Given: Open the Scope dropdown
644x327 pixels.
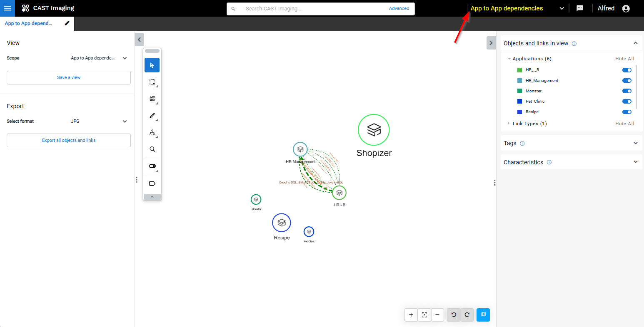Looking at the screenshot, I should [99, 58].
